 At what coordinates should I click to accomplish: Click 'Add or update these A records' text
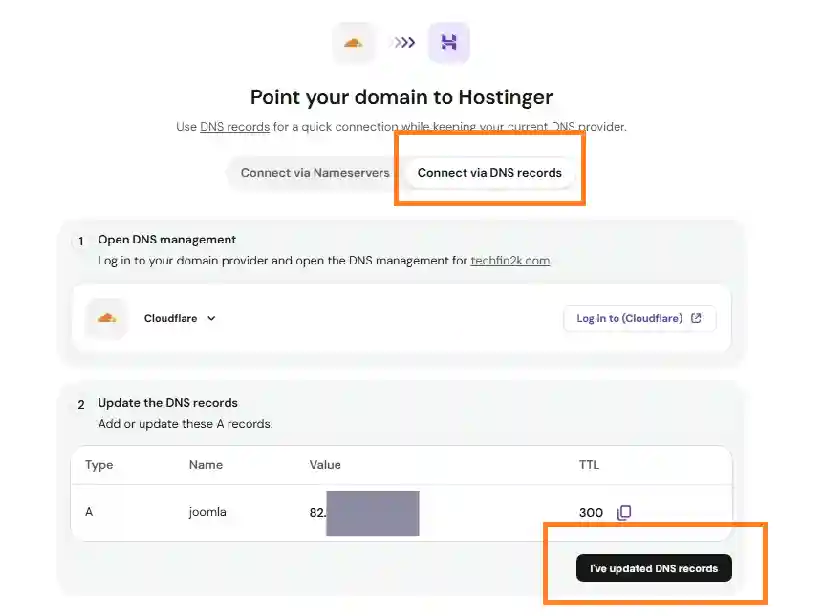[185, 424]
